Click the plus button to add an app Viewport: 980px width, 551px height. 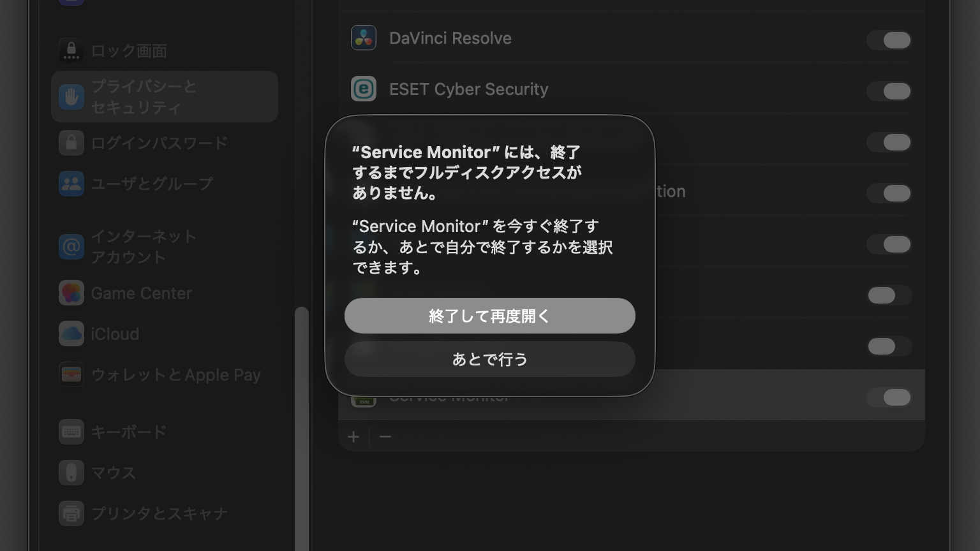tap(353, 437)
